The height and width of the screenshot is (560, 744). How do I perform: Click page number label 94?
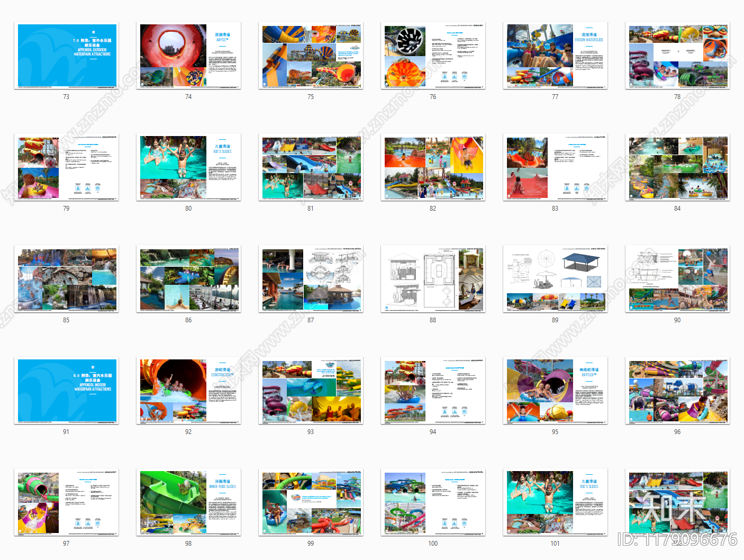[433, 432]
